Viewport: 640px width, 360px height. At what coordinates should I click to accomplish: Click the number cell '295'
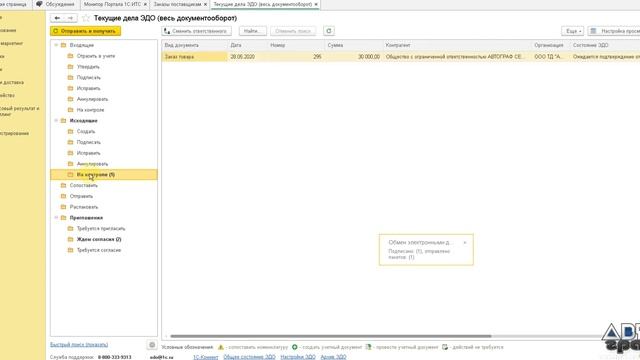pyautogui.click(x=296, y=57)
